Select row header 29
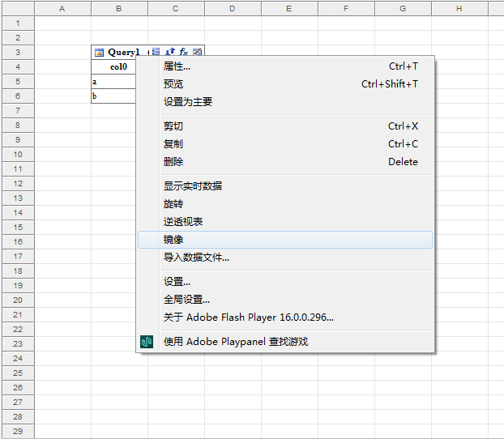 (18, 431)
